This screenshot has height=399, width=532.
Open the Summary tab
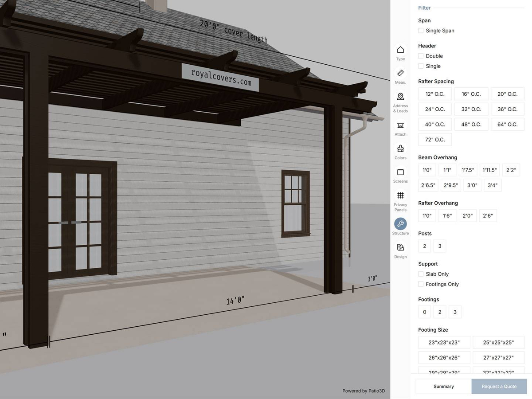pos(444,387)
